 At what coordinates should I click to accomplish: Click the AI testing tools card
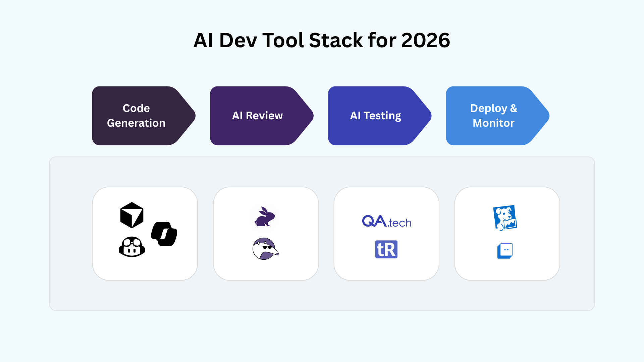pos(386,234)
